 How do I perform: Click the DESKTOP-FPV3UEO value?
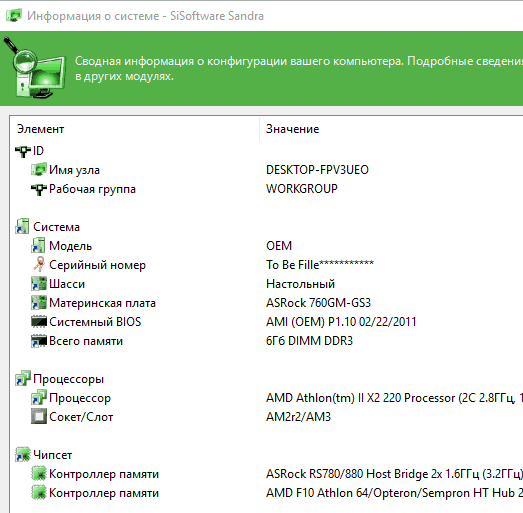[x=317, y=170]
